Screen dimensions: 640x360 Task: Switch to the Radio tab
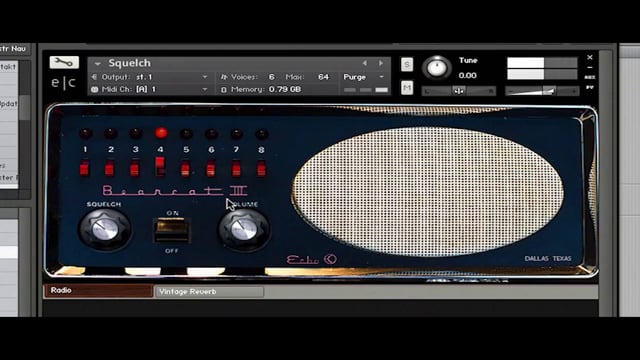tap(98, 291)
